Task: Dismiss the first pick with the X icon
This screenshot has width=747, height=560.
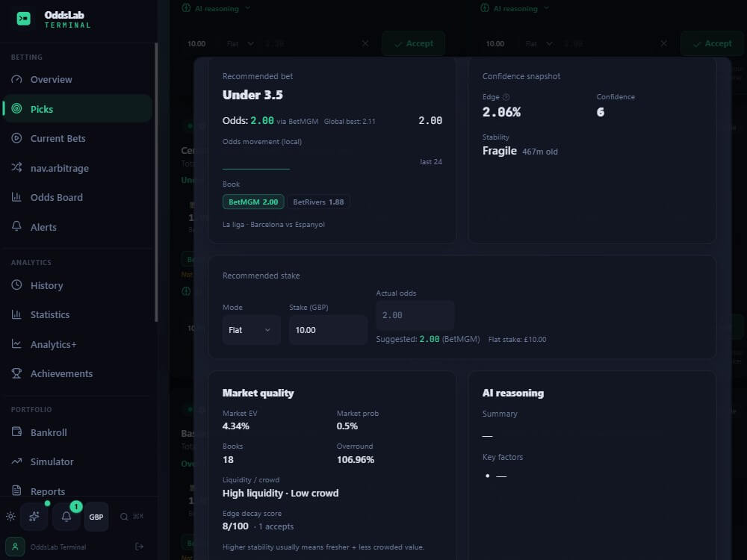Action: click(x=365, y=43)
